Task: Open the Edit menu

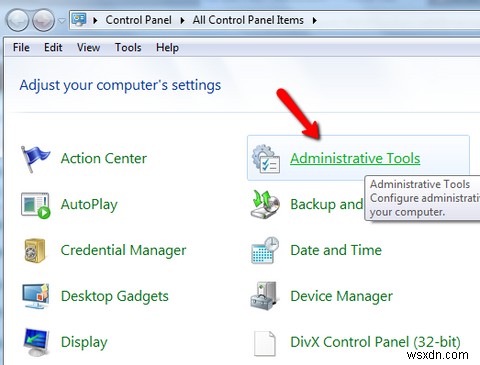Action: coord(53,48)
